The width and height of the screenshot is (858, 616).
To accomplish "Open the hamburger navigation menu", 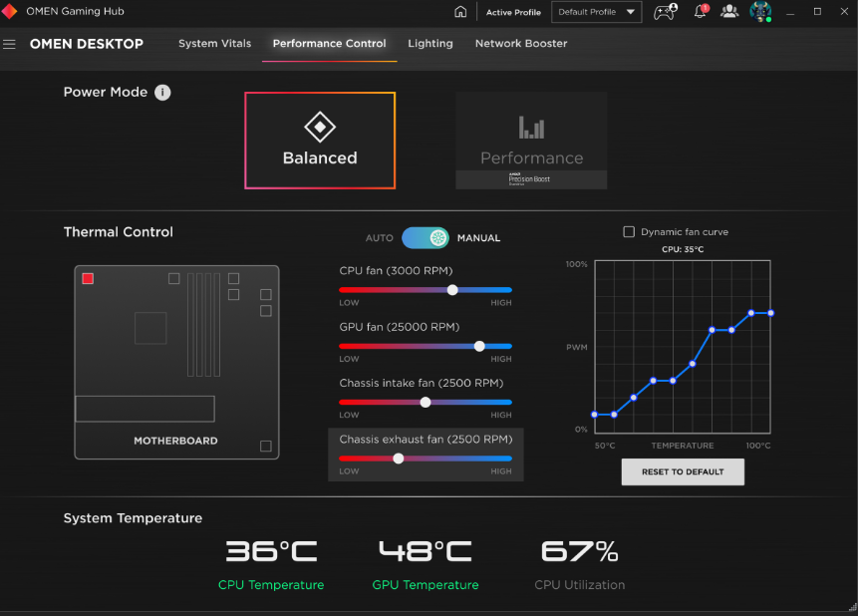I will pyautogui.click(x=9, y=44).
